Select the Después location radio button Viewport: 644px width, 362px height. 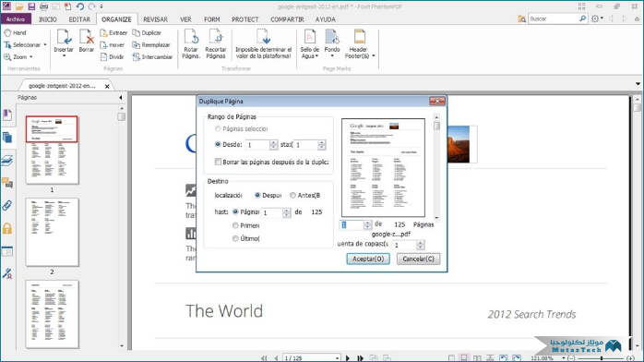(257, 195)
